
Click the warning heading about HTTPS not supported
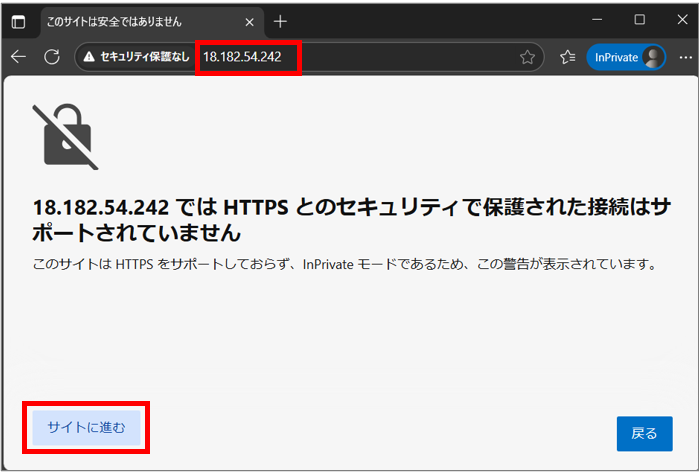point(351,220)
